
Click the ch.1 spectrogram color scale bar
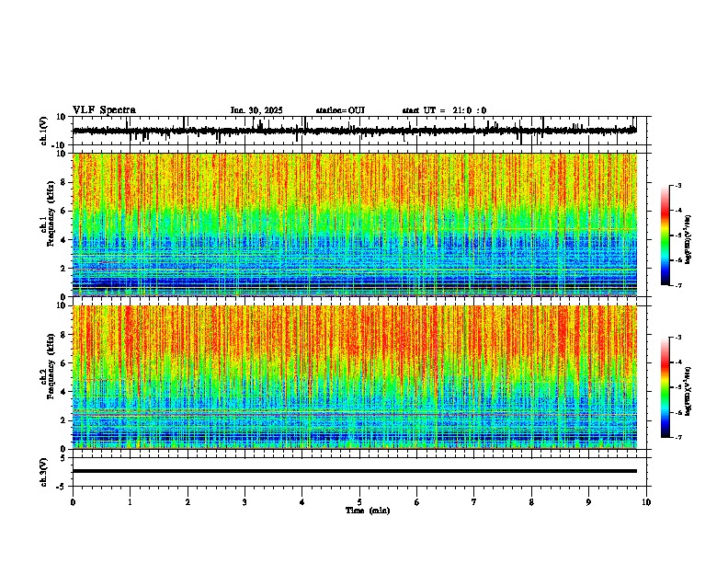(665, 236)
